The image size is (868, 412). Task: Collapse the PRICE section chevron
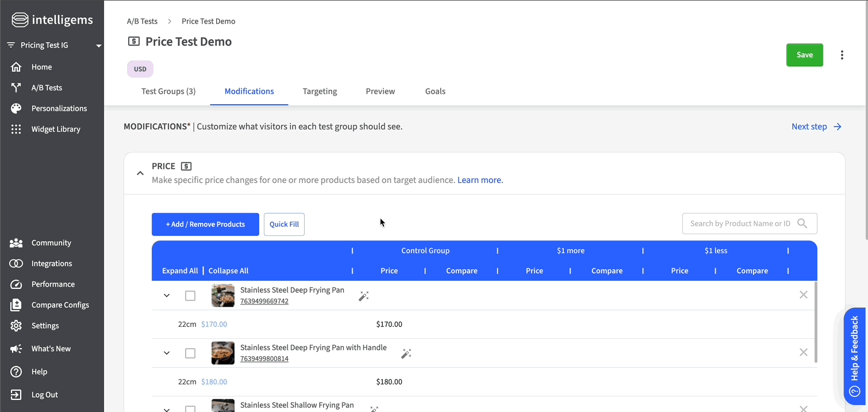[x=140, y=173]
